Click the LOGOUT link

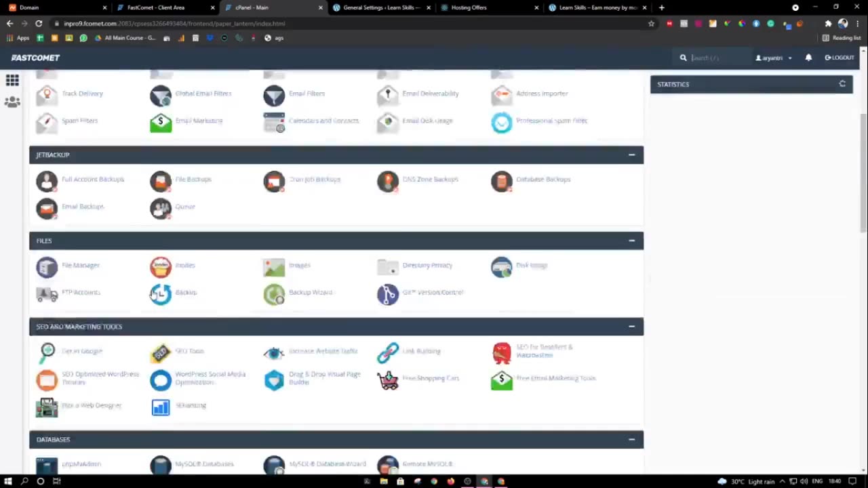click(x=840, y=58)
